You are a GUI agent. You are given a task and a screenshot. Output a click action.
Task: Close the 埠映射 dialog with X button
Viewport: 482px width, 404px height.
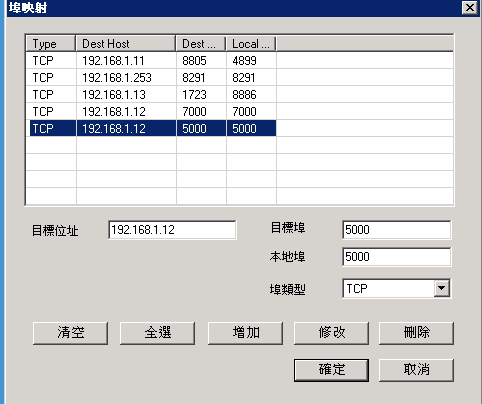pyautogui.click(x=470, y=7)
